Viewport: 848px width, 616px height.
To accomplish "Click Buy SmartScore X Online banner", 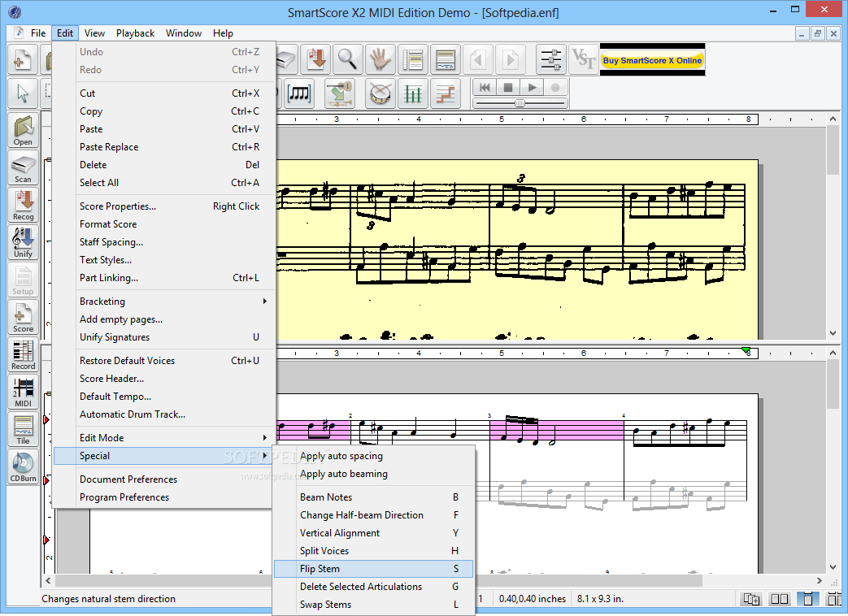I will coord(653,60).
